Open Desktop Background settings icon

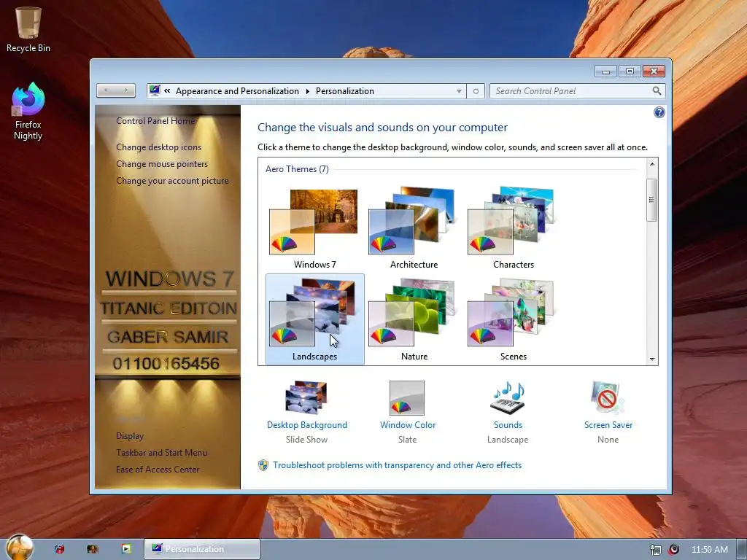[307, 397]
